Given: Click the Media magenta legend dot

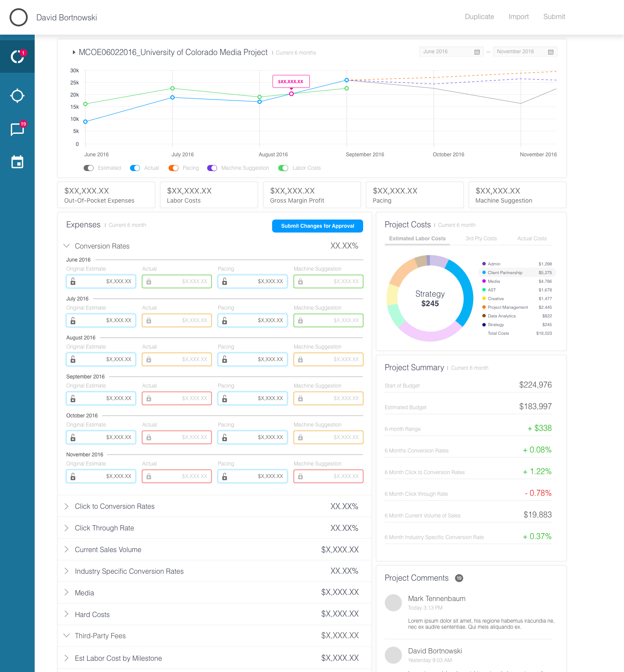Looking at the screenshot, I should click(x=484, y=281).
